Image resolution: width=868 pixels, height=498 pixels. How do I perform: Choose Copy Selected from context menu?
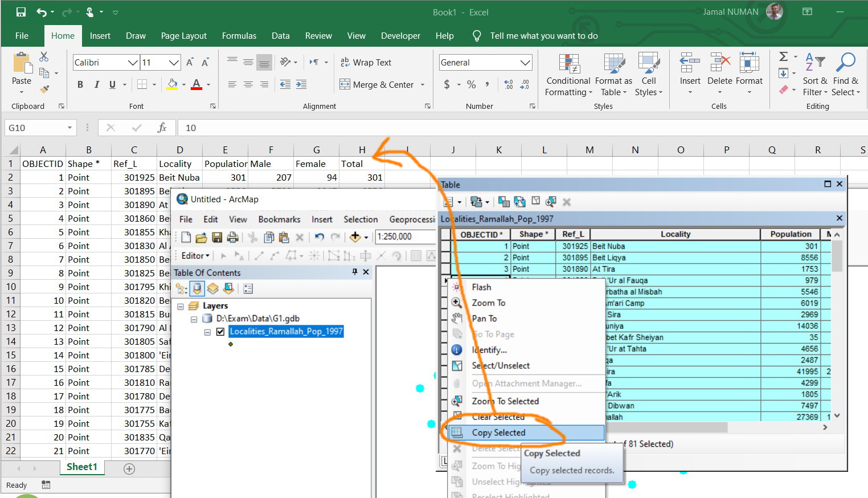tap(498, 433)
